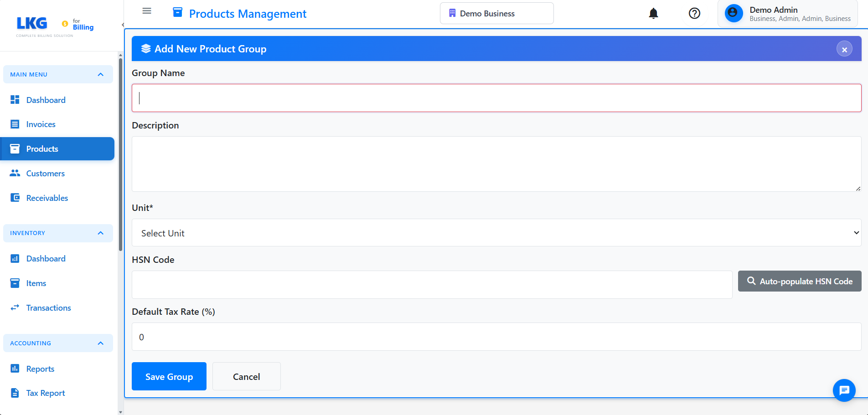Viewport: 868px width, 415px height.
Task: Open the Select Unit dropdown
Action: click(x=496, y=233)
